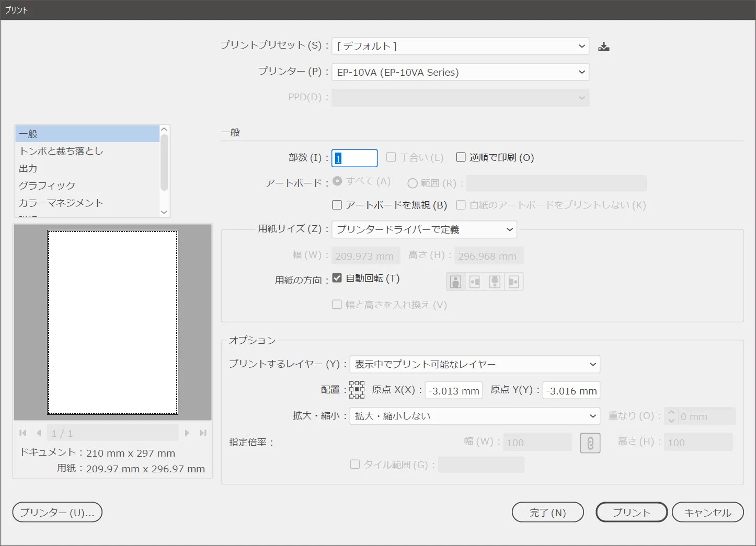Click the キャンセル button
This screenshot has width=756, height=546.
click(x=708, y=512)
